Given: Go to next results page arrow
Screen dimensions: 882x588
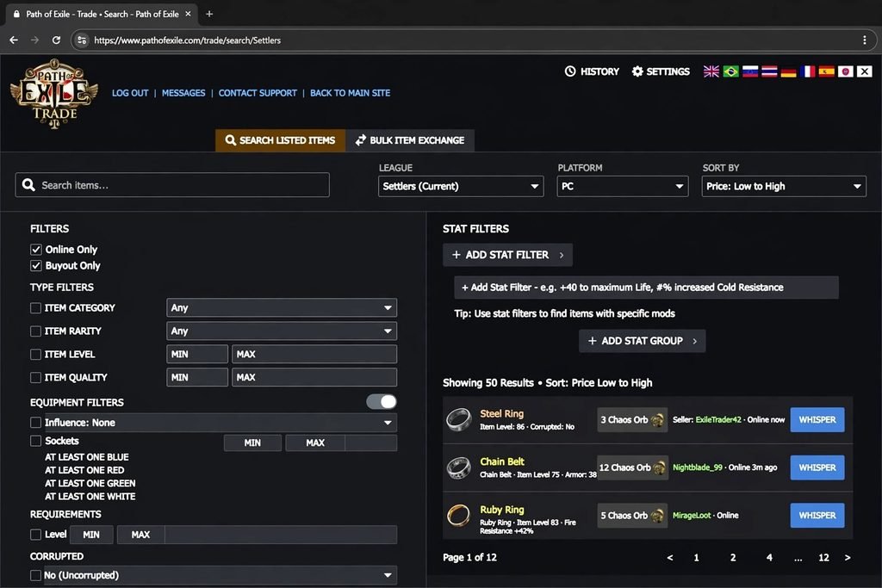Looking at the screenshot, I should (848, 558).
